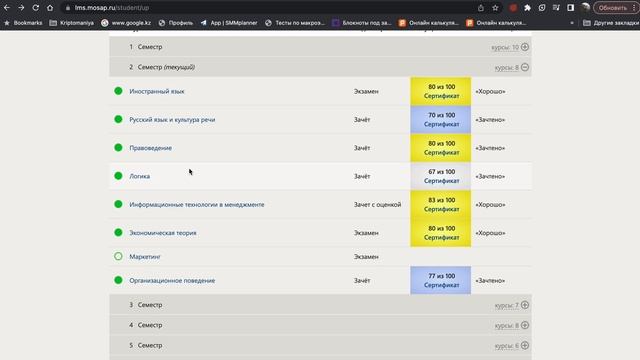Bookmark this page with the star icon
Screen dimensions: 640x360
click(x=495, y=8)
